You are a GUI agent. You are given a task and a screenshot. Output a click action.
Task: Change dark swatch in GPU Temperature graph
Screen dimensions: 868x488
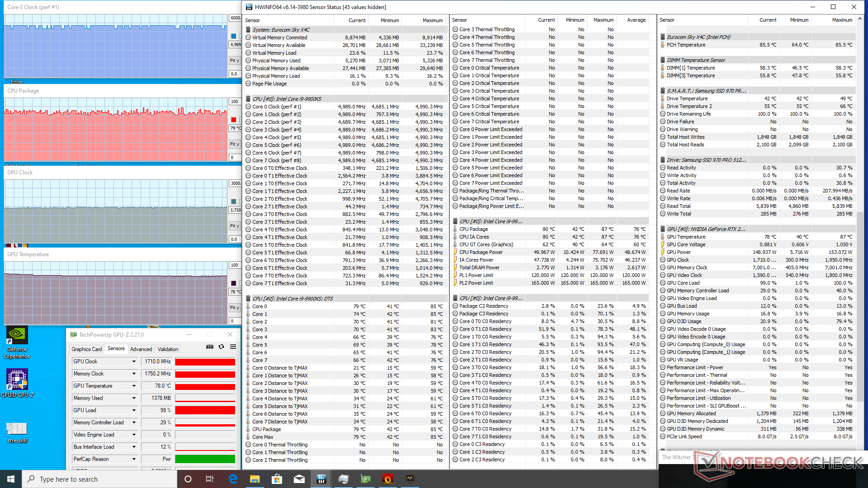tap(234, 283)
